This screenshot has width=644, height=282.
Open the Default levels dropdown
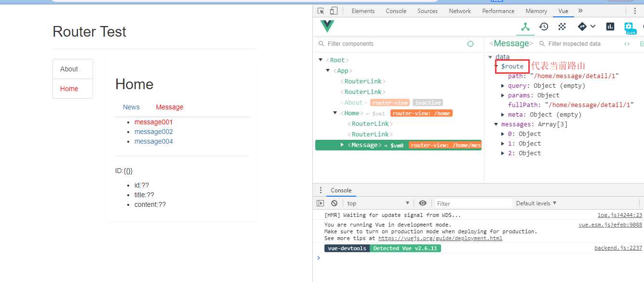pos(536,203)
